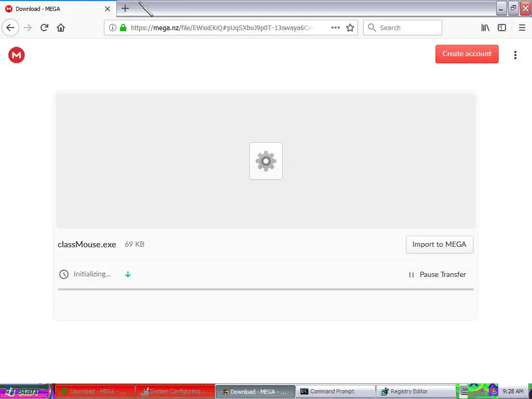The width and height of the screenshot is (532, 399).
Task: Click the system tray clock 9:28 AM
Action: pyautogui.click(x=513, y=392)
